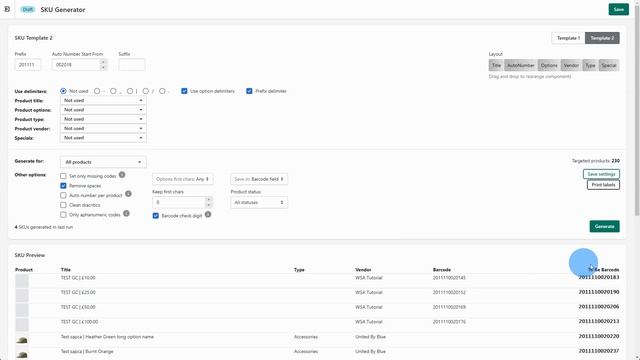The height and width of the screenshot is (360, 640).
Task: Open the Specials dropdown
Action: point(103,138)
